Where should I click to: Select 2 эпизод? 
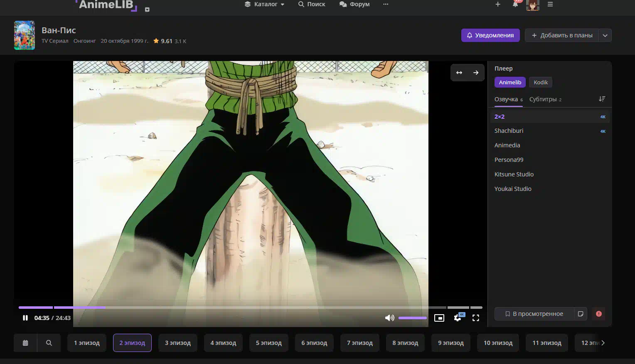click(x=132, y=343)
